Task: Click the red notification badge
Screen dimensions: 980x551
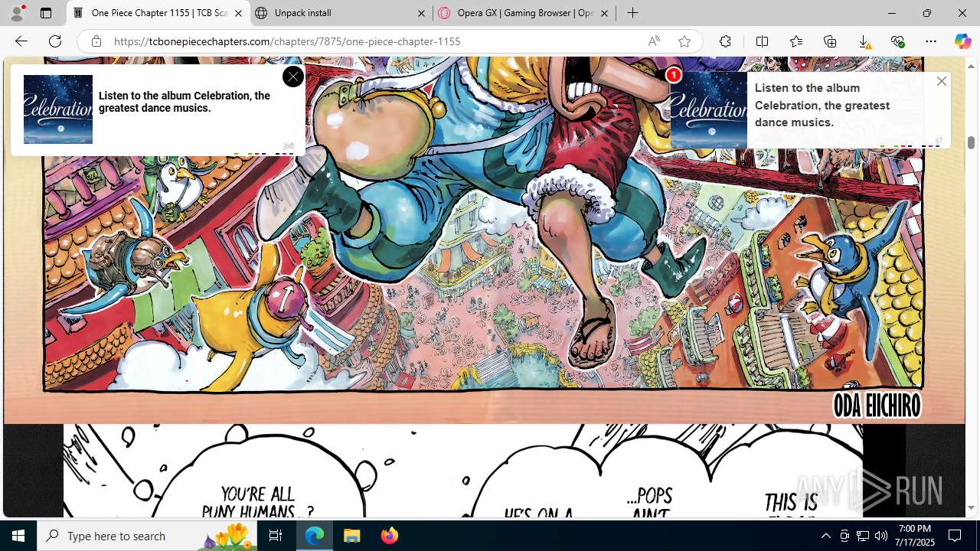Action: (x=673, y=75)
